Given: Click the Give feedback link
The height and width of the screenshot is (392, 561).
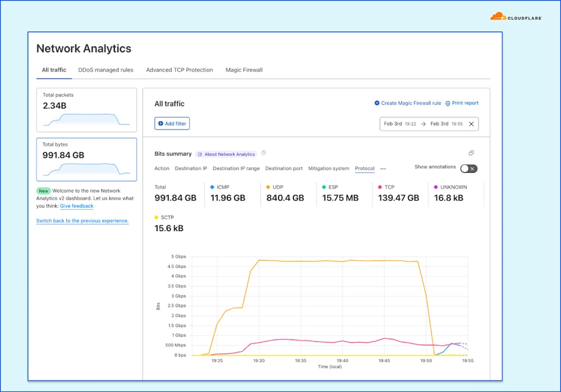Looking at the screenshot, I should [77, 206].
